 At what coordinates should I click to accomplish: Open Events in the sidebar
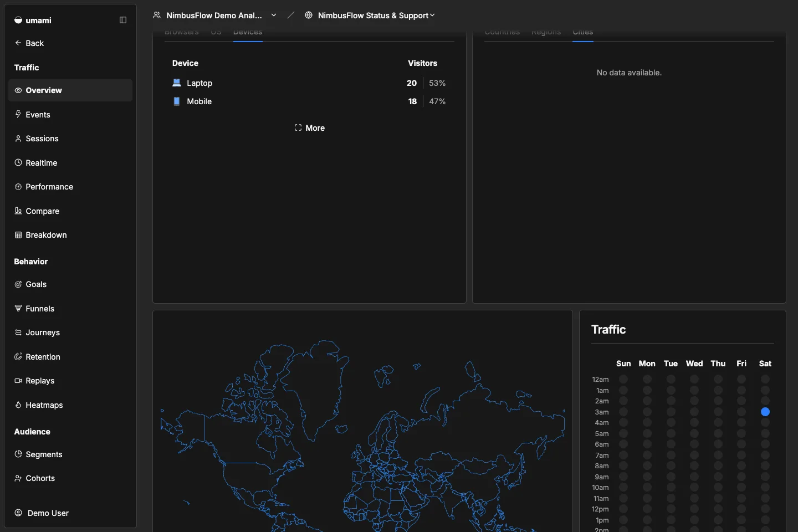pyautogui.click(x=70, y=115)
